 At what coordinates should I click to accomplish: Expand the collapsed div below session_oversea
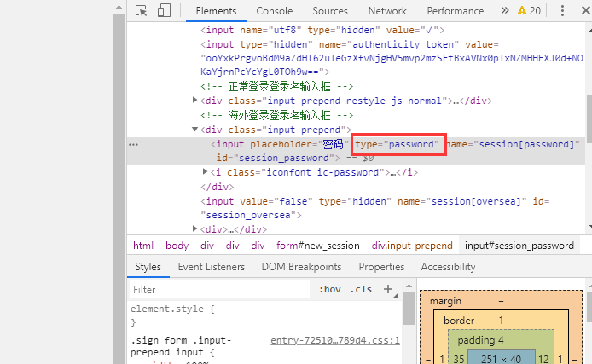click(x=194, y=228)
